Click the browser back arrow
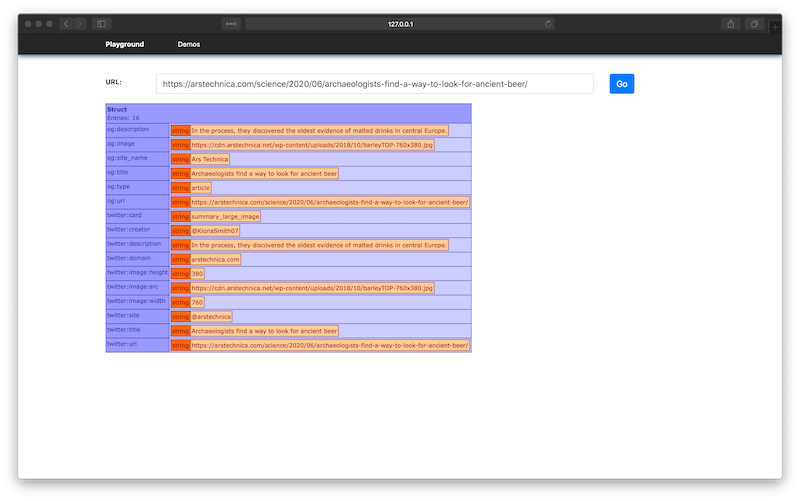 click(x=66, y=24)
